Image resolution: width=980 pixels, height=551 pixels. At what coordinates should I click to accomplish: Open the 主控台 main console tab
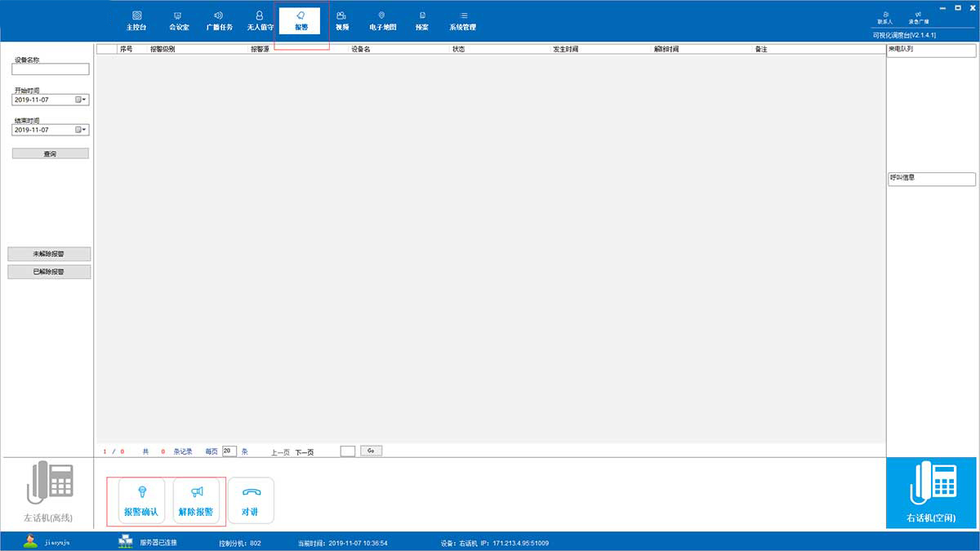[136, 20]
